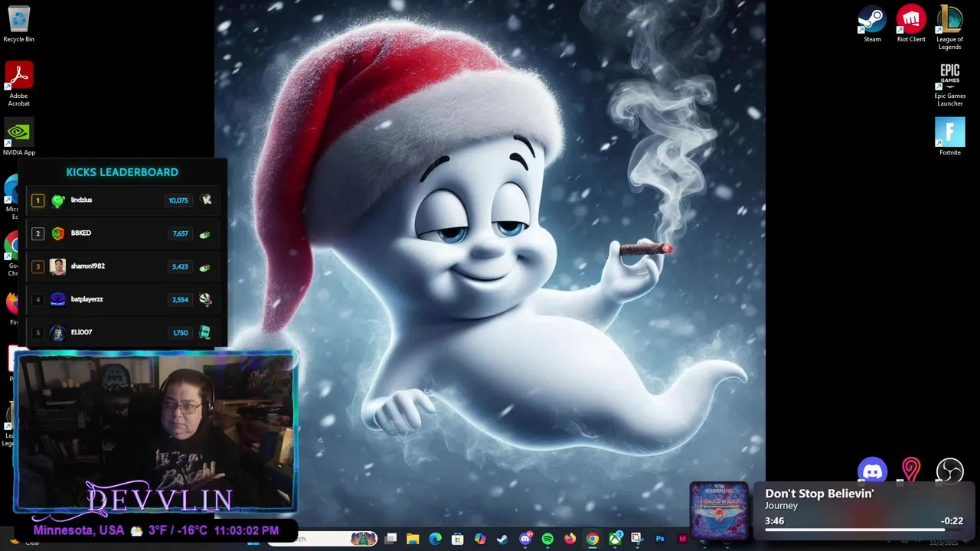
Task: Open Epic Games Launcher desktop shortcut
Action: click(949, 84)
